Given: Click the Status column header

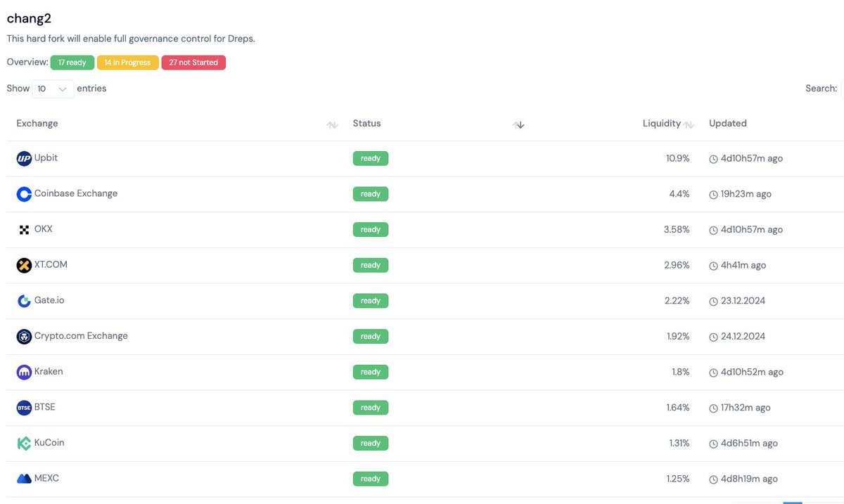Looking at the screenshot, I should 366,124.
